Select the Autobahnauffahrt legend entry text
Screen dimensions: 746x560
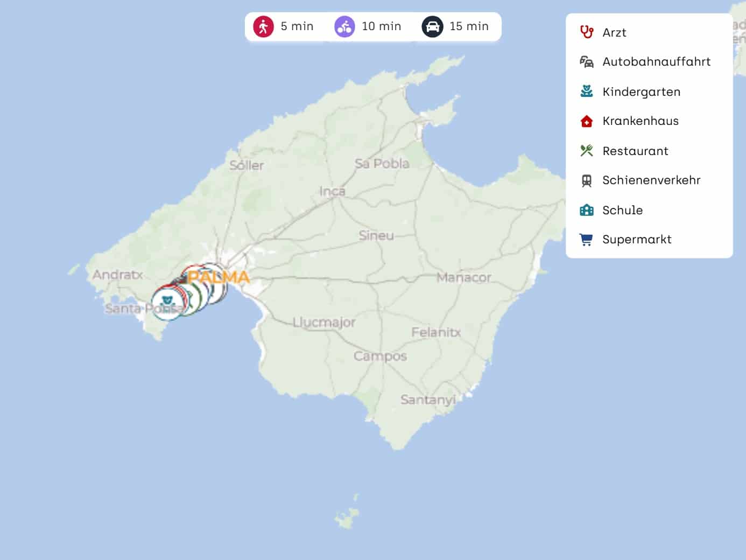click(x=656, y=62)
